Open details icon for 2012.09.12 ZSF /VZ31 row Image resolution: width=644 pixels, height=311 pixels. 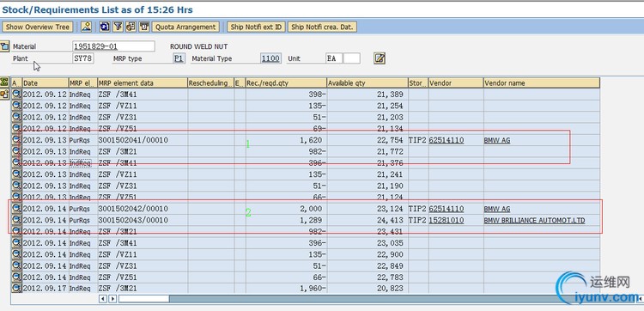pyautogui.click(x=16, y=117)
